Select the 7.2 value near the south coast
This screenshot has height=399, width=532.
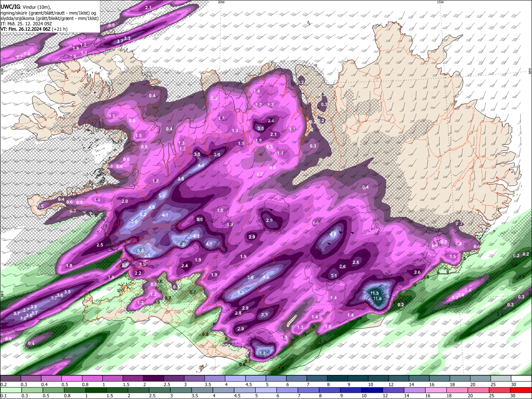click(262, 353)
